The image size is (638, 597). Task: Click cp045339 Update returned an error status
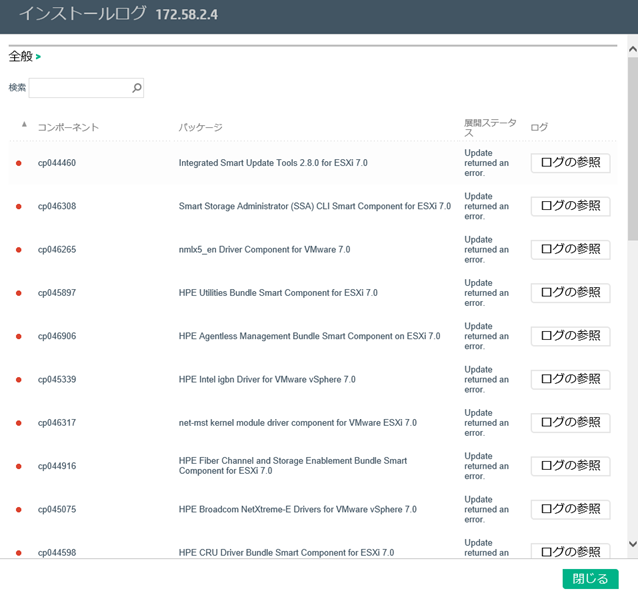(x=486, y=380)
